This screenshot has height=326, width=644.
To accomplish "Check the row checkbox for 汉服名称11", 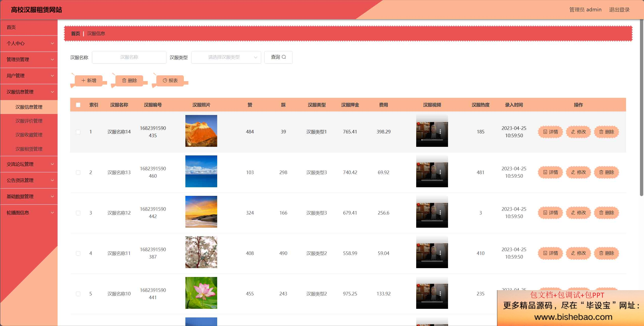I will (78, 253).
